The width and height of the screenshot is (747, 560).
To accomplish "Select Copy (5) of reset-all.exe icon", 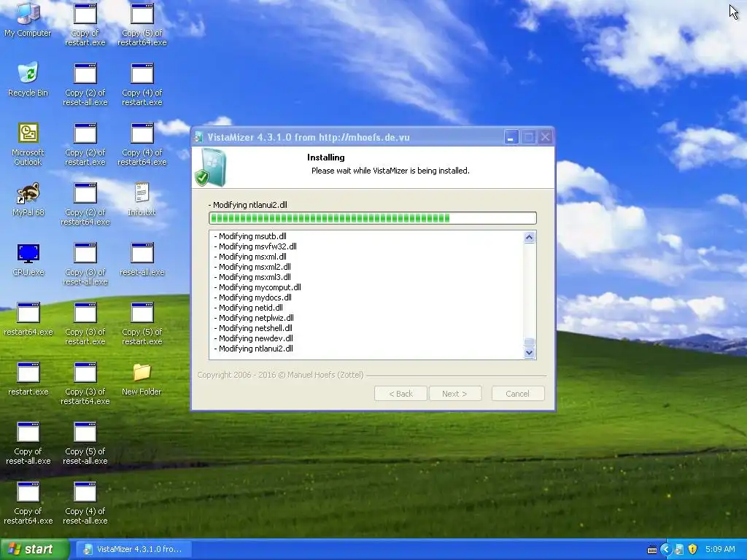I will (x=85, y=443).
